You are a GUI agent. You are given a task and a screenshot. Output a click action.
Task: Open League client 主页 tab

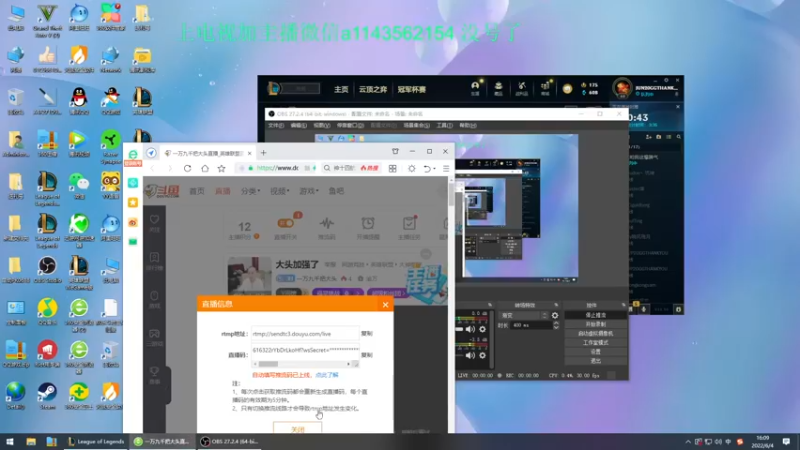point(341,89)
